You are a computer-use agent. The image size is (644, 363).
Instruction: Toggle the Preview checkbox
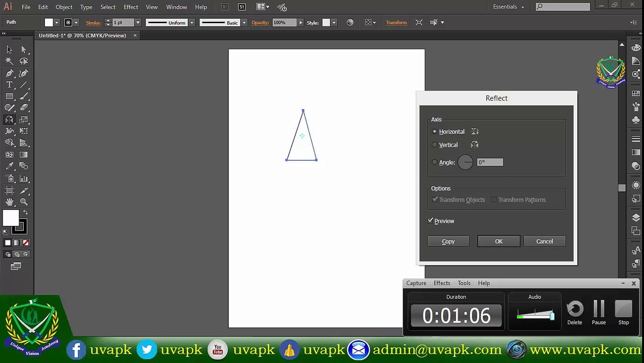point(430,221)
